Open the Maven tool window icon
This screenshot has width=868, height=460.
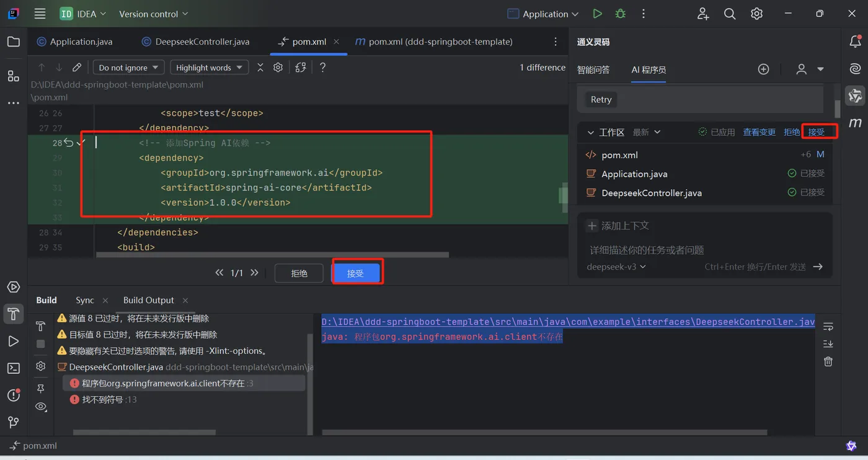tap(855, 123)
